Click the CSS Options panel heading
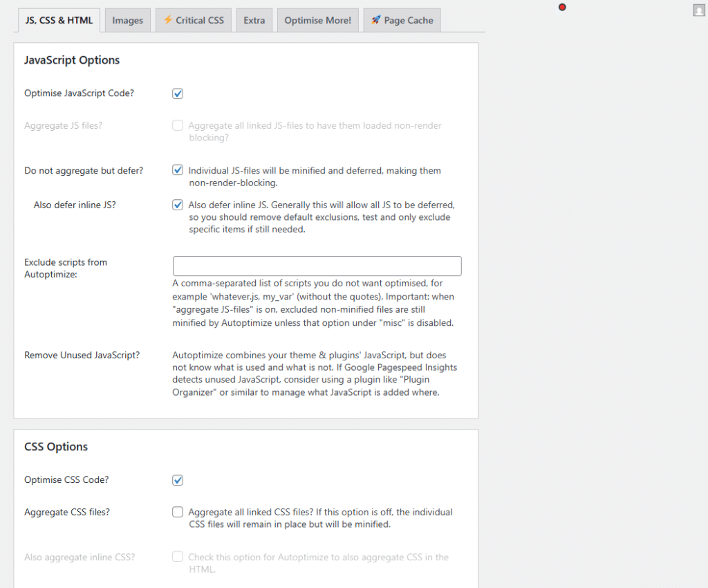 [55, 446]
